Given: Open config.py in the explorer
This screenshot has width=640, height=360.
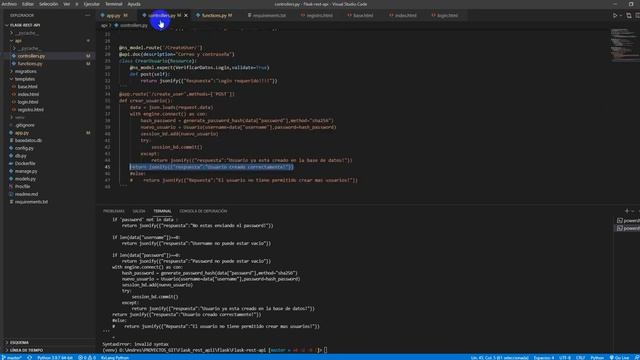Looking at the screenshot, I should coord(24,148).
